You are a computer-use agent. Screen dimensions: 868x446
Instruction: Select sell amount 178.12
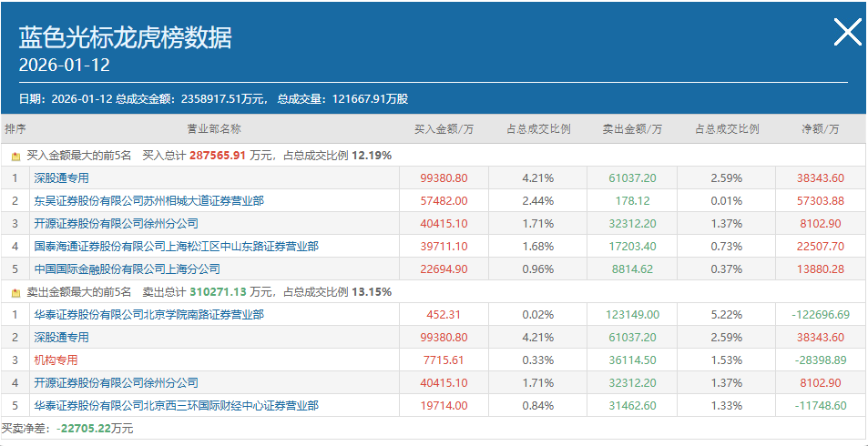pyautogui.click(x=631, y=201)
